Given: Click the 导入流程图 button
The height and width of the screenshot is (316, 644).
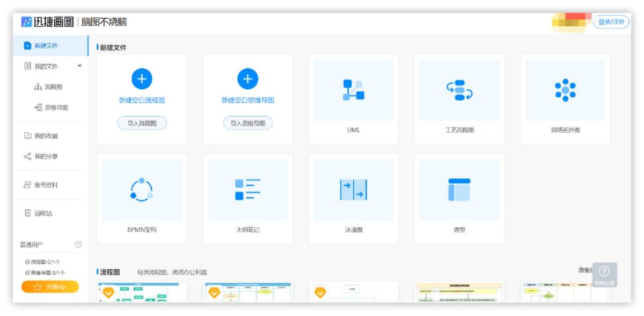Looking at the screenshot, I should point(142,123).
